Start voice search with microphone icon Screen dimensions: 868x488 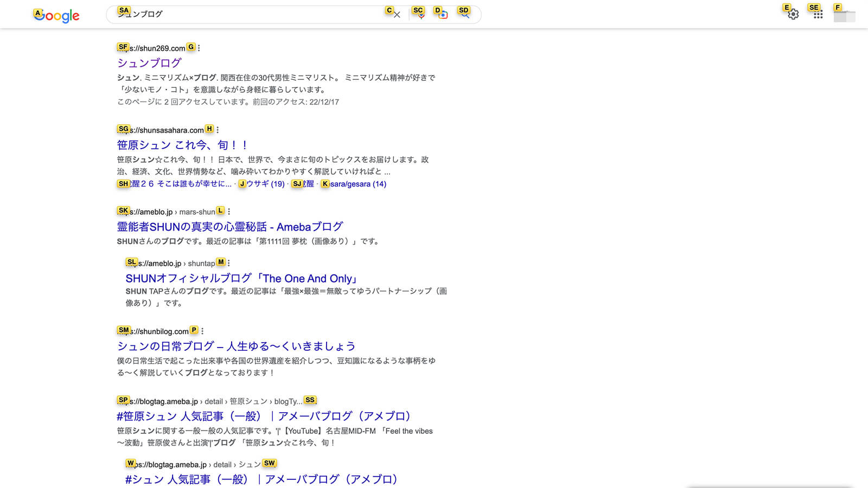pyautogui.click(x=421, y=15)
